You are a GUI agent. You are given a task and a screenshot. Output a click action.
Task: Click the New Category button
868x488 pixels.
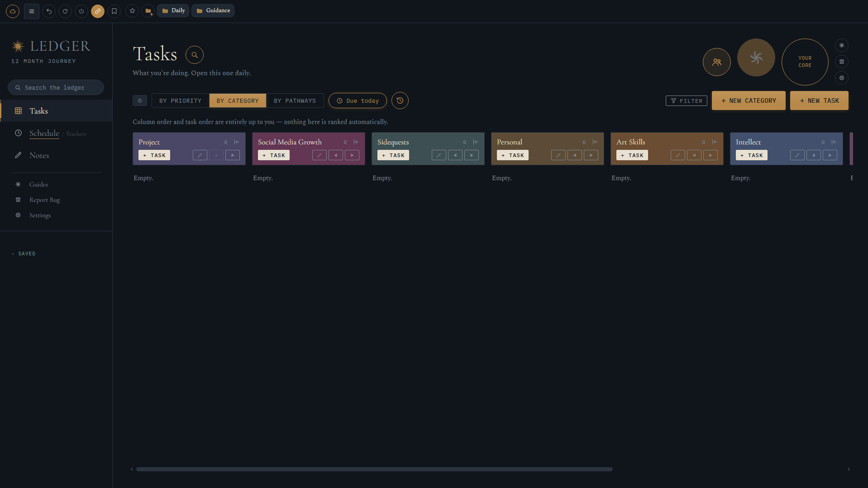point(749,100)
